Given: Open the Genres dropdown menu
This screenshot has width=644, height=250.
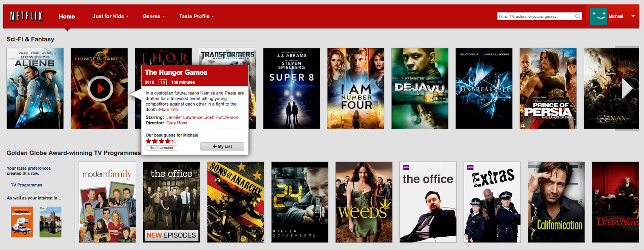Looking at the screenshot, I should pos(154,17).
